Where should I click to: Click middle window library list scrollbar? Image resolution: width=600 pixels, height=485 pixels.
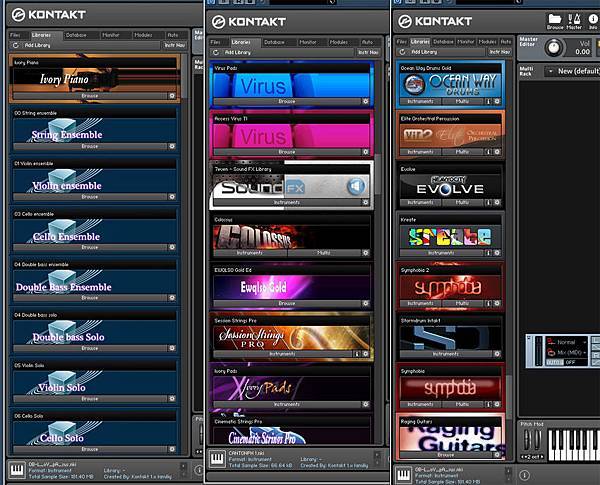pyautogui.click(x=377, y=174)
